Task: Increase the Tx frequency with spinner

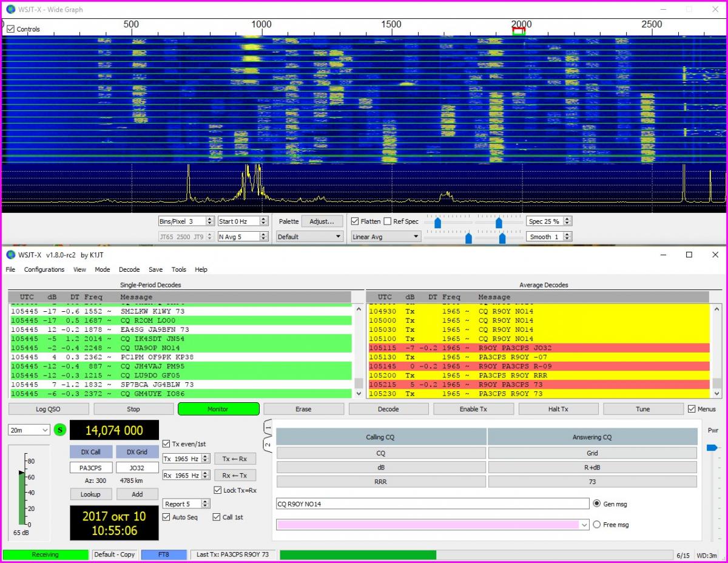Action: (x=206, y=456)
